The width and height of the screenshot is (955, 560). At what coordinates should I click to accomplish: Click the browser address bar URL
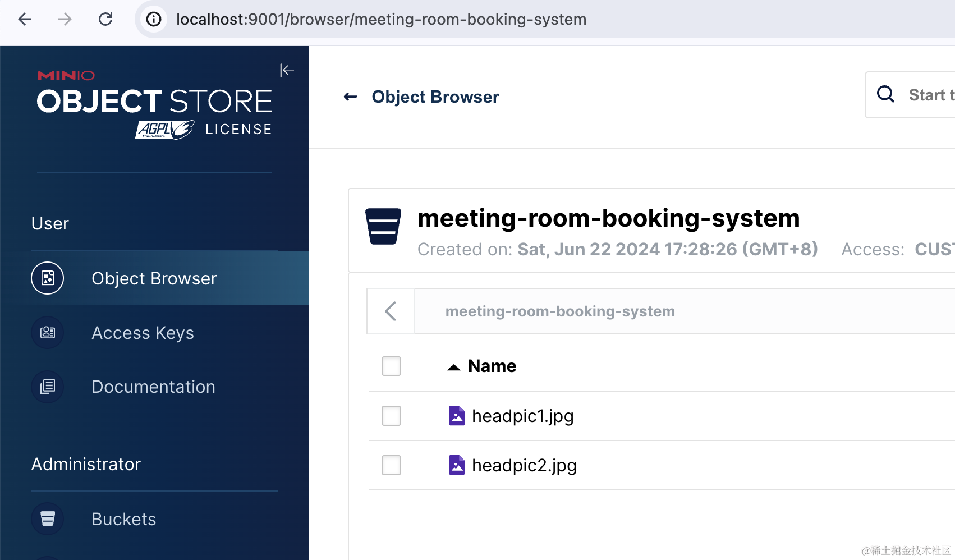point(381,19)
